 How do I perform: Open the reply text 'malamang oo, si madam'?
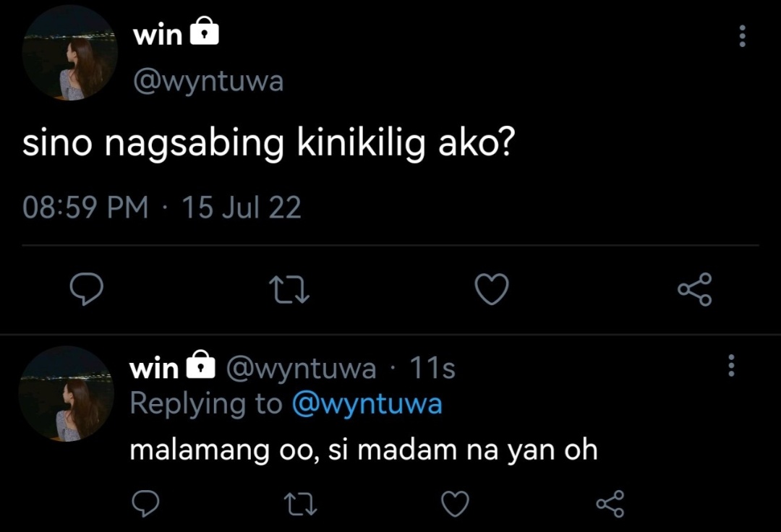(x=294, y=450)
